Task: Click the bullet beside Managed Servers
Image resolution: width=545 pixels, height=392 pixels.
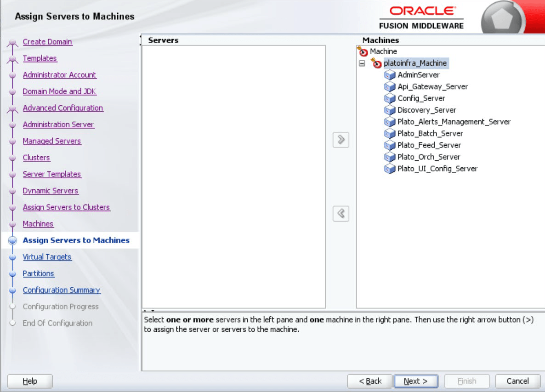Action: coord(12,141)
